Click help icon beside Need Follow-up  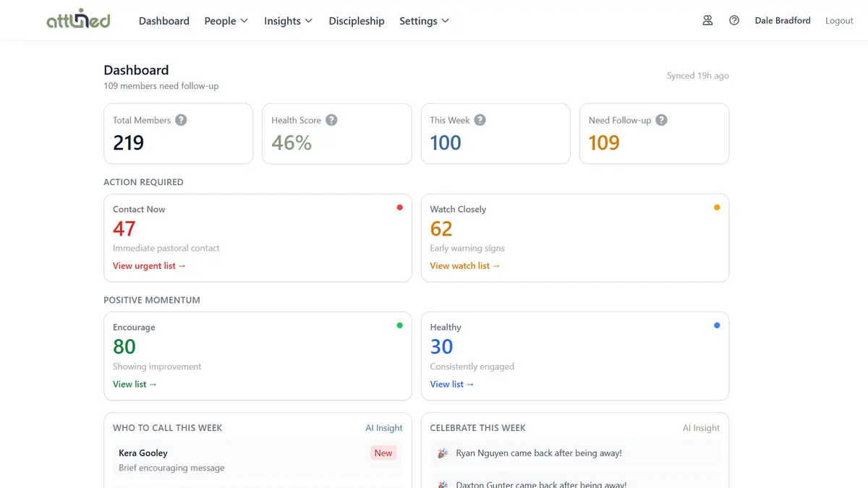661,120
